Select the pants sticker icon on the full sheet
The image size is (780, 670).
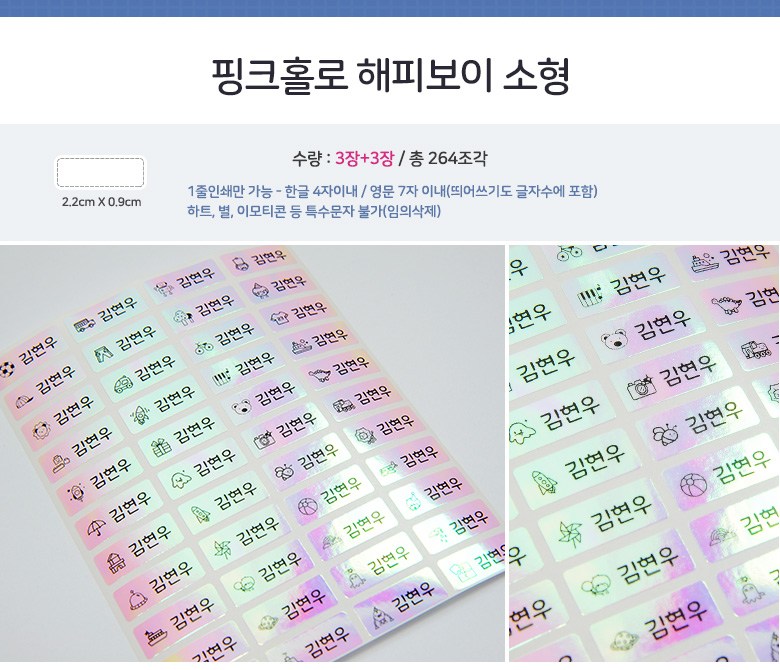coord(103,354)
